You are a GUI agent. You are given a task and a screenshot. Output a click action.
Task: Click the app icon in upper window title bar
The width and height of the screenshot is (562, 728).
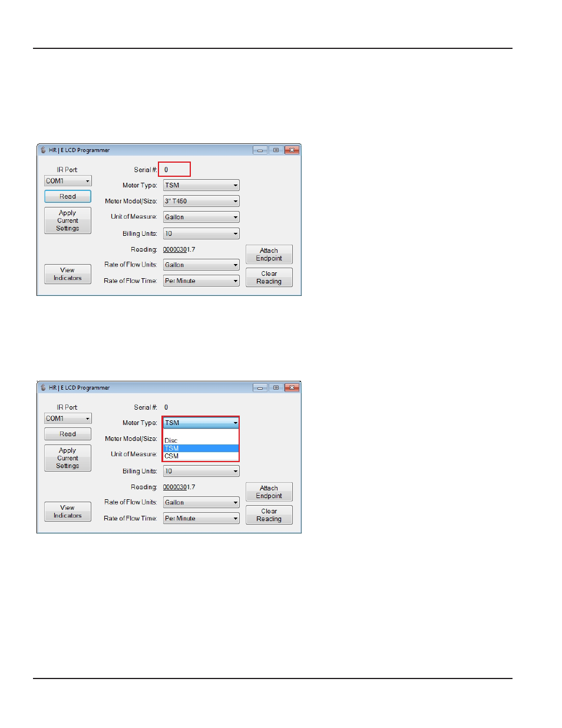[43, 150]
